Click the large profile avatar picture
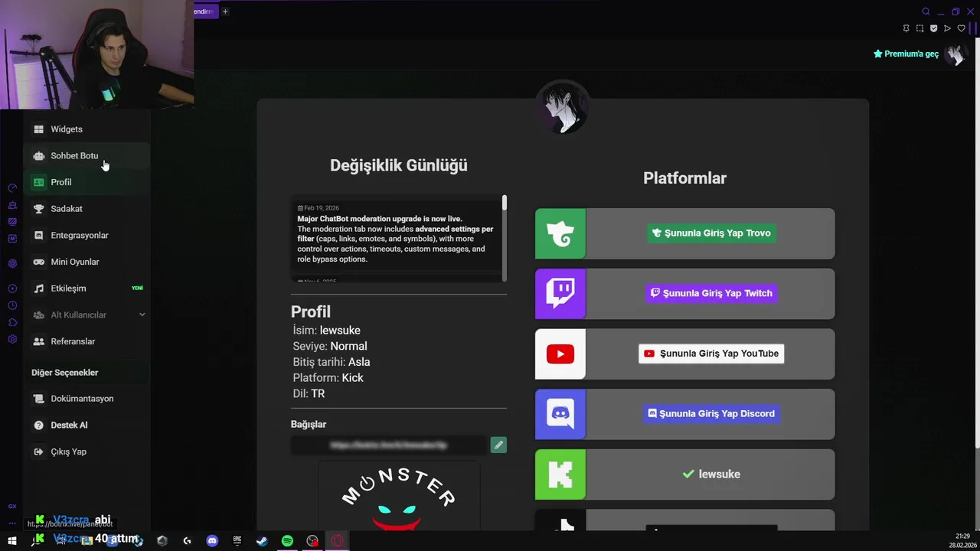 click(563, 107)
